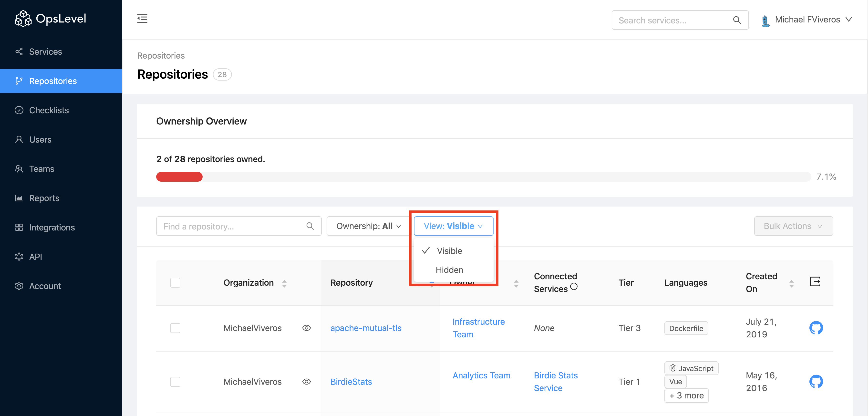This screenshot has height=416, width=868.
Task: Toggle the select-all repositories checkbox
Action: click(x=175, y=282)
